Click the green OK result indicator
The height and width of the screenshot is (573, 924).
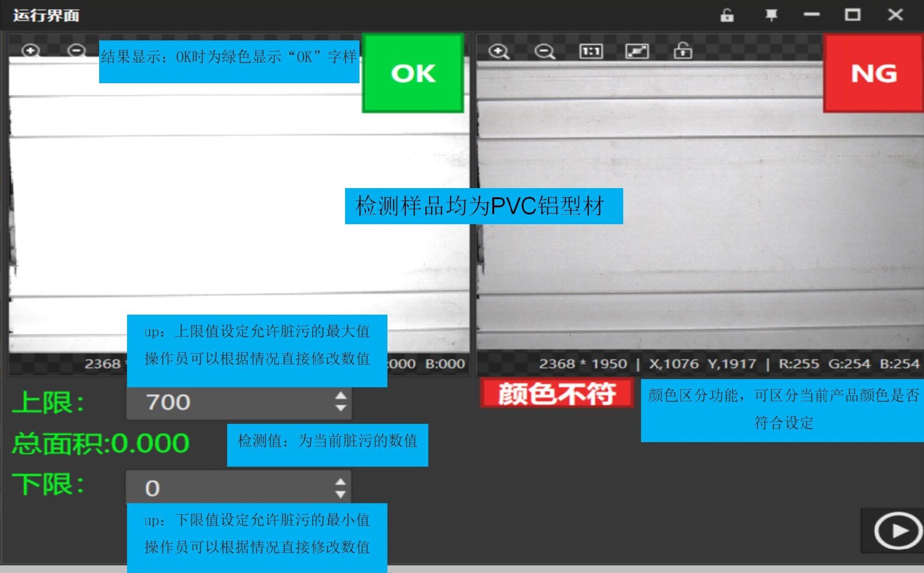click(413, 73)
